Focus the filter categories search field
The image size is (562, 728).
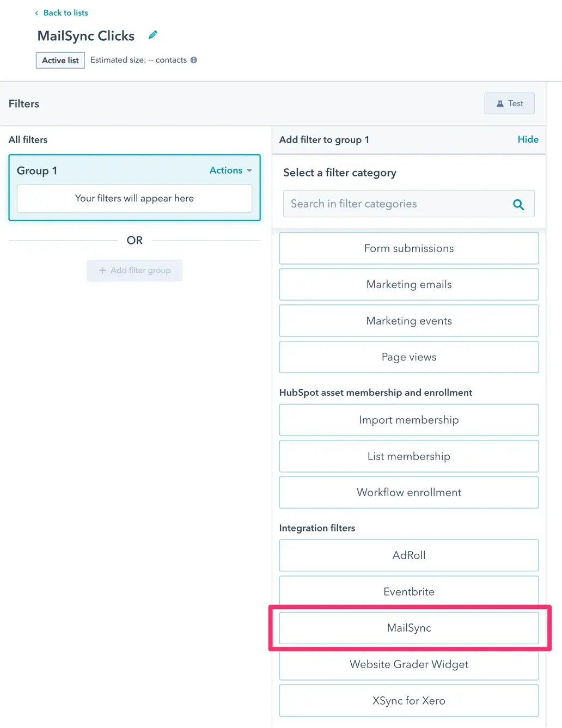pos(398,204)
